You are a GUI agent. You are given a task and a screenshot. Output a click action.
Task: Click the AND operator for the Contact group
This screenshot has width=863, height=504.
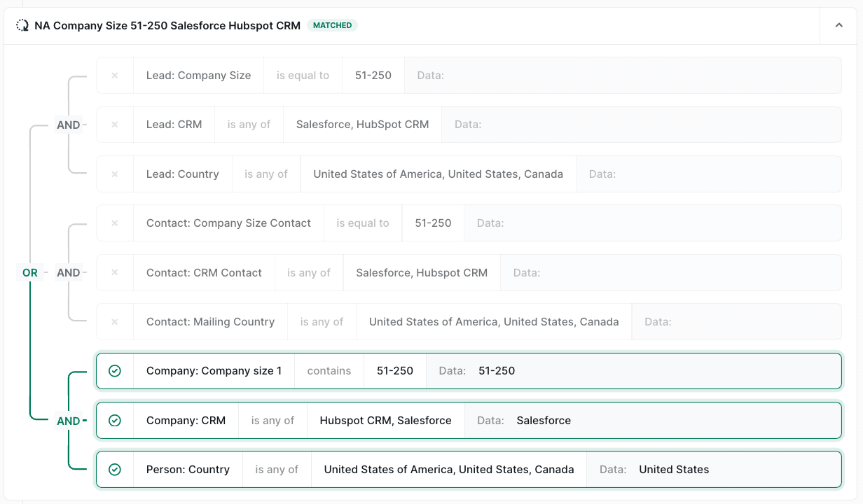[69, 272]
